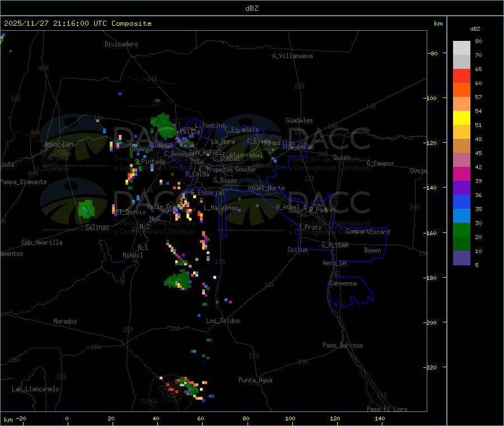Viewport: 504px width, 426px height.
Task: Click the R_Padre map label
Action: (321, 210)
